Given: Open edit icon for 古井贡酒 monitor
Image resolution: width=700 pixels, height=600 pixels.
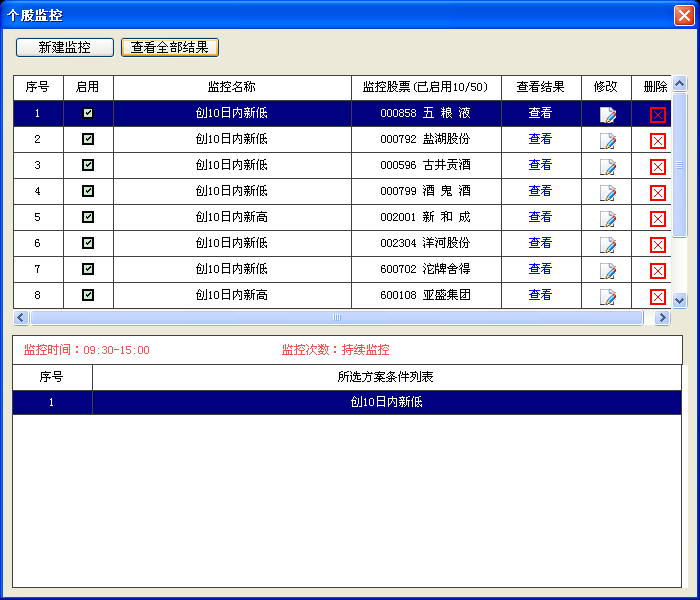Looking at the screenshot, I should pyautogui.click(x=607, y=167).
